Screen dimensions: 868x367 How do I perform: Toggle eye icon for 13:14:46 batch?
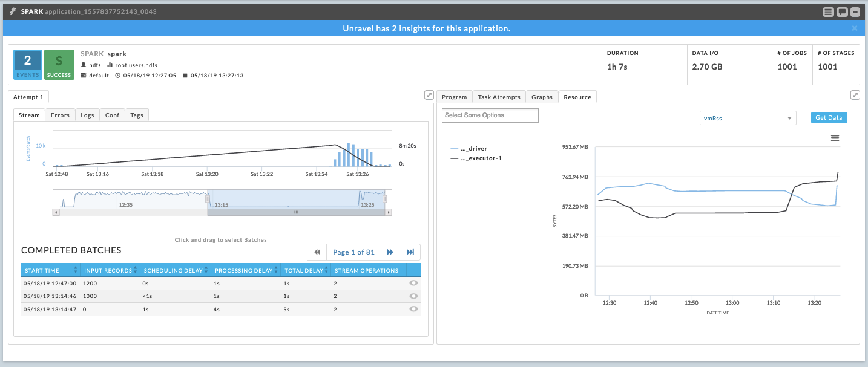click(x=413, y=296)
